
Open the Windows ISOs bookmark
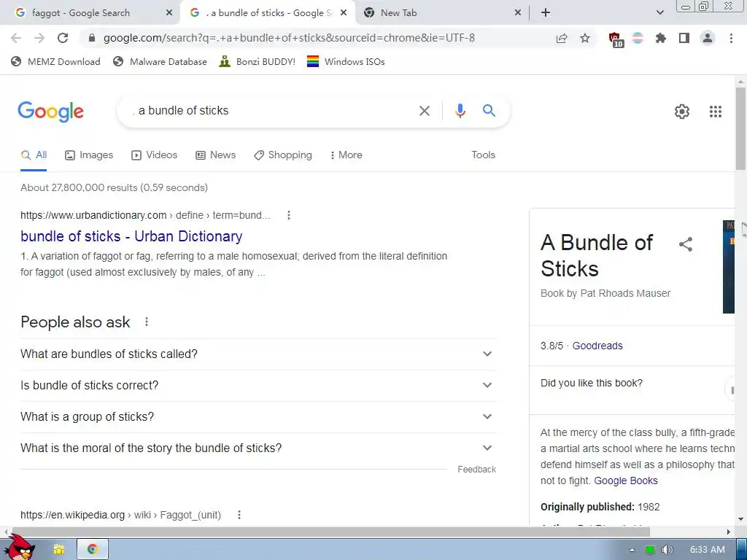click(x=346, y=61)
